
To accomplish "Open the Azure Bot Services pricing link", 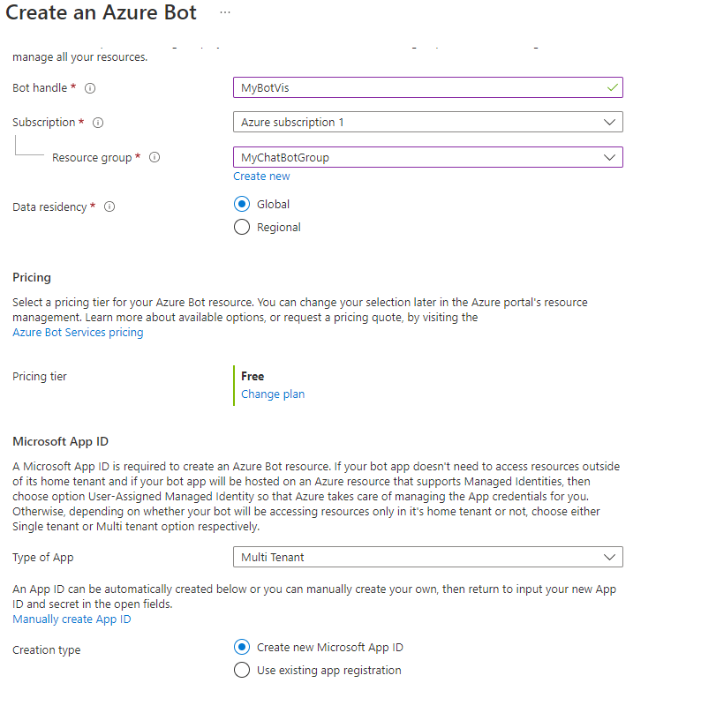I will pos(78,333).
